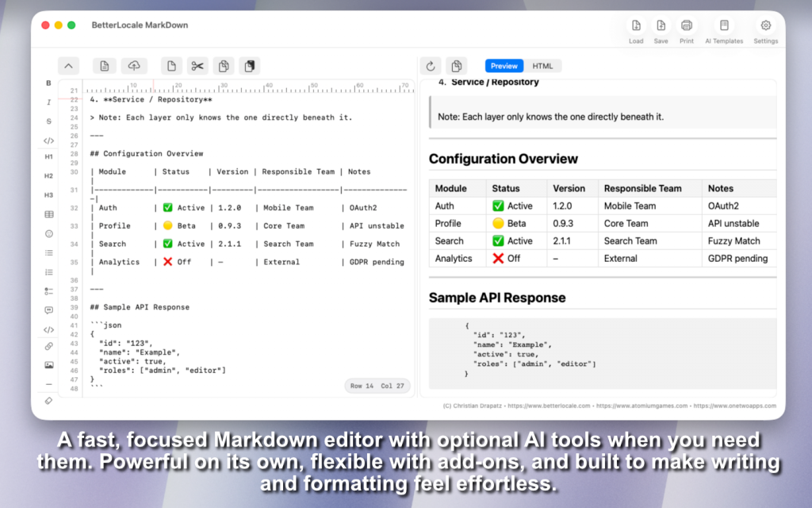Apply H2 heading style
Image resolution: width=812 pixels, height=508 pixels.
coord(48,175)
